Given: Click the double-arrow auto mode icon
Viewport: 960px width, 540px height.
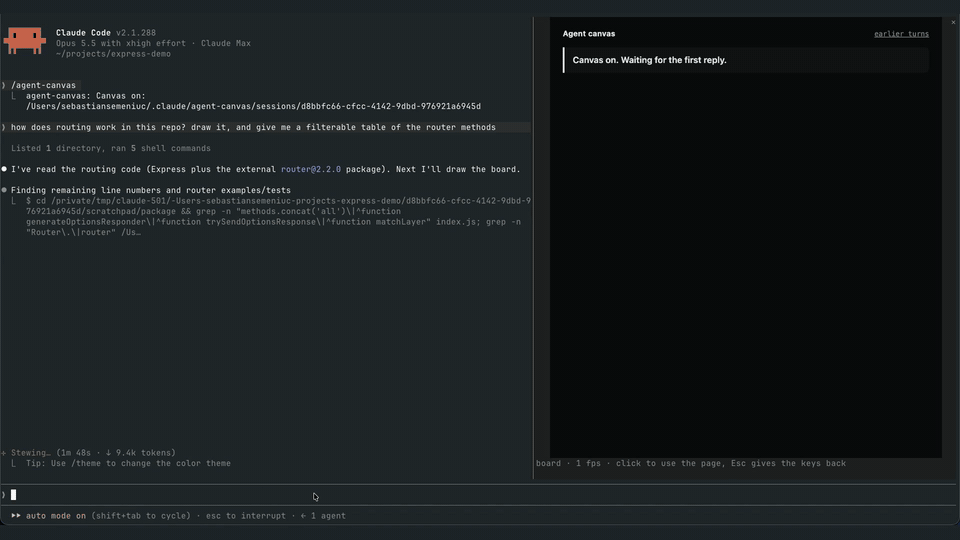Looking at the screenshot, I should pos(16,516).
